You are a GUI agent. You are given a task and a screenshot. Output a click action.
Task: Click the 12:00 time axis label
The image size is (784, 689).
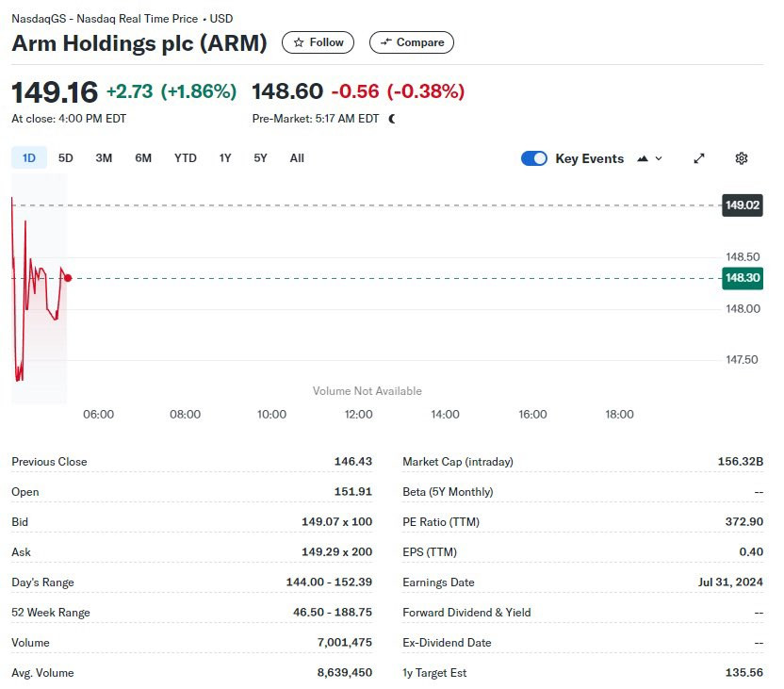coord(358,415)
